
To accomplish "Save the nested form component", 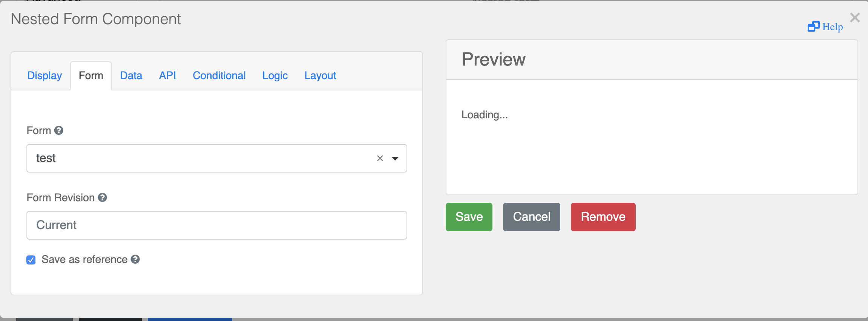I will [x=469, y=217].
